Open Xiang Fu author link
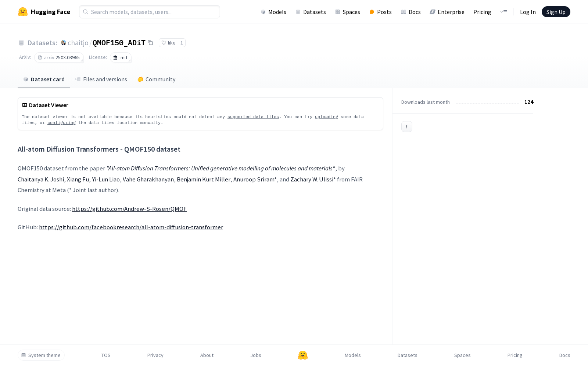Viewport: 588px width, 368px height. (78, 179)
